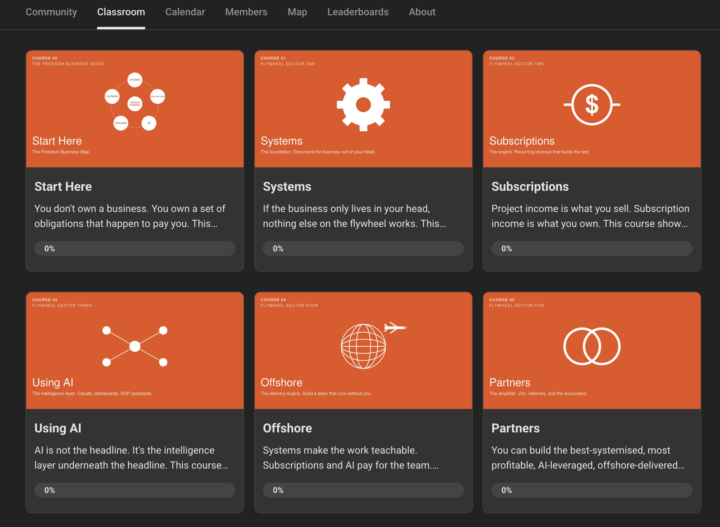This screenshot has width=720, height=527.
Task: Open the Subscriptions course title link
Action: [530, 186]
